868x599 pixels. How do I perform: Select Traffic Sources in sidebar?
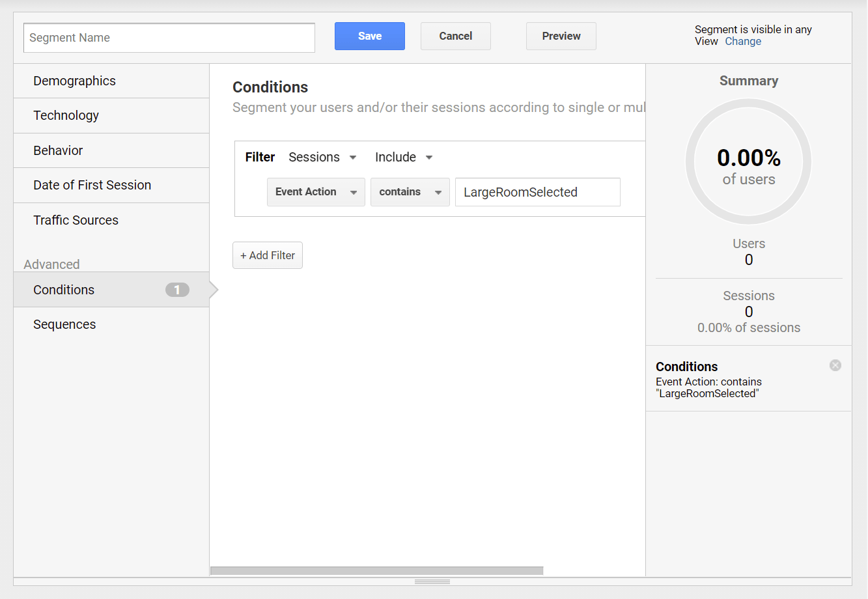[111, 220]
